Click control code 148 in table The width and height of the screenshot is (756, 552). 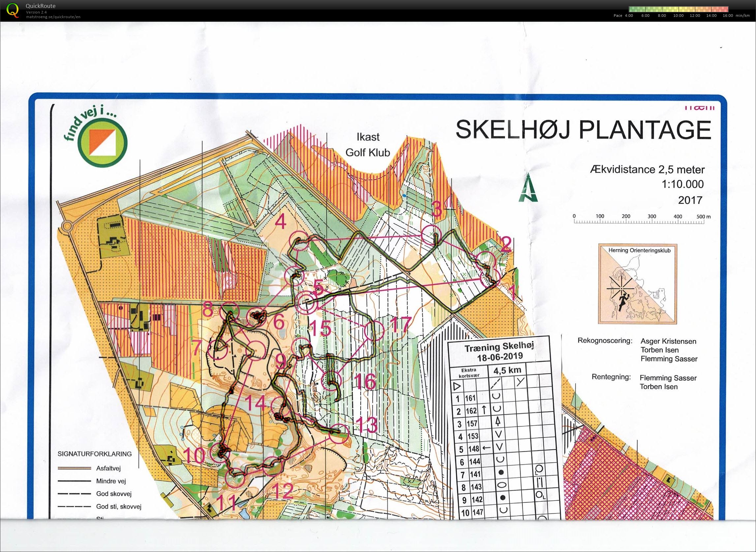[x=473, y=449]
